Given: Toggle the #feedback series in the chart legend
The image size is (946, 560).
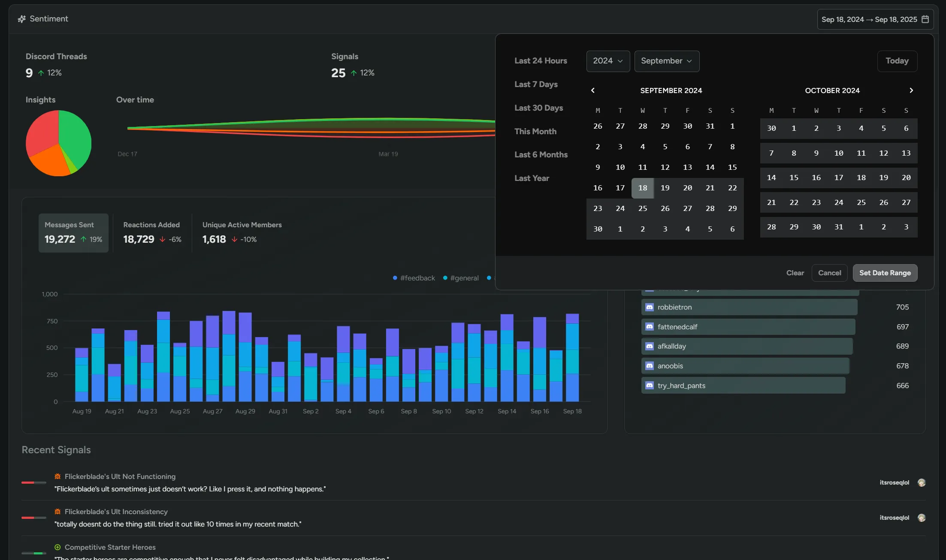Looking at the screenshot, I should coord(414,278).
